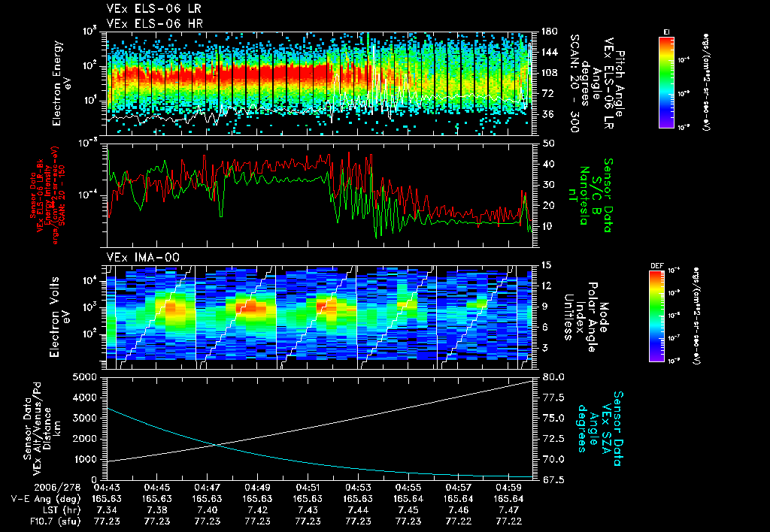This screenshot has width=770, height=532.
Task: Click the '2006/278' date label
Action: 57,488
